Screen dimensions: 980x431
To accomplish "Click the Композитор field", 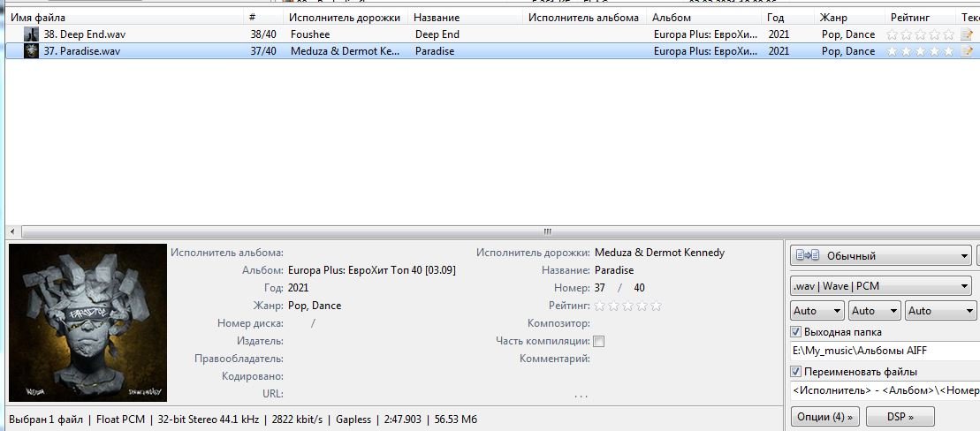I will [x=684, y=323].
